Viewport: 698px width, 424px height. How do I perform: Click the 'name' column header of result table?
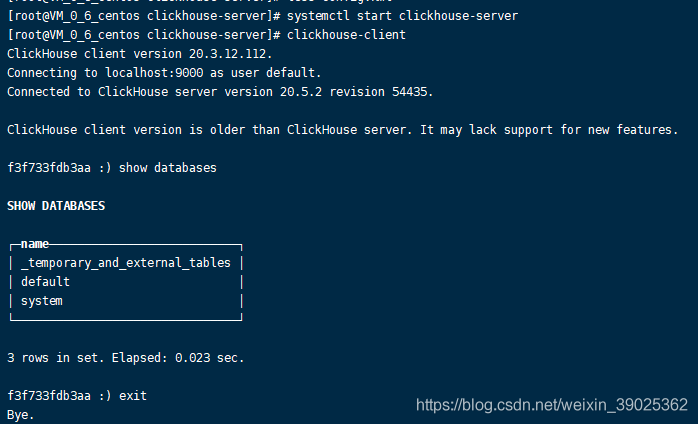(x=35, y=244)
